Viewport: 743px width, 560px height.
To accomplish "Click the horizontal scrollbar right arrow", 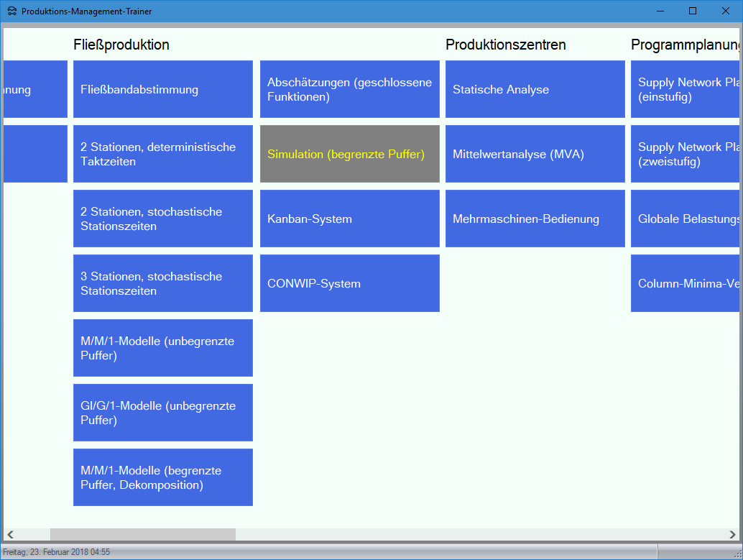I will 732,535.
